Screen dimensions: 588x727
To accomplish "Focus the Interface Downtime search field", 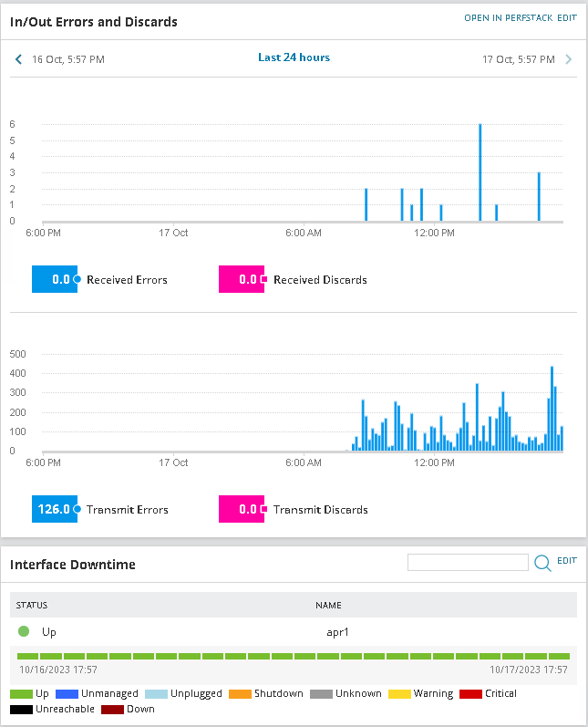I will coord(468,563).
